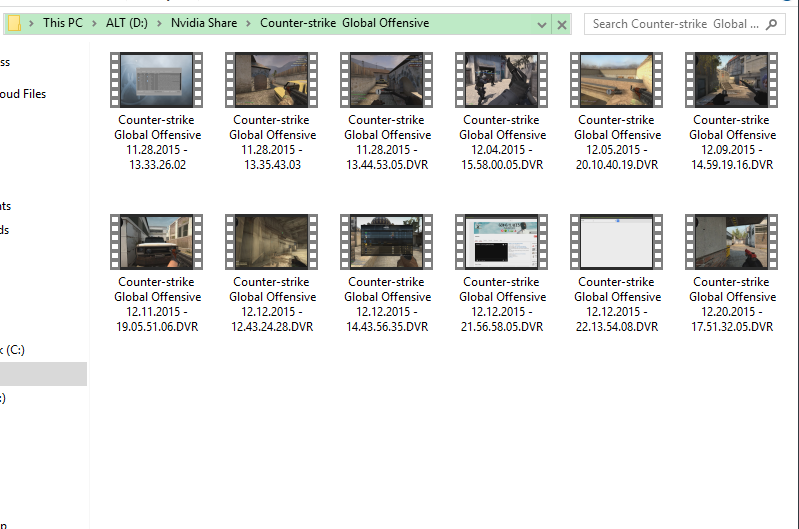
Task: Click file name 12.12.2015 - 12.43.24.28.DVR
Action: (x=272, y=304)
